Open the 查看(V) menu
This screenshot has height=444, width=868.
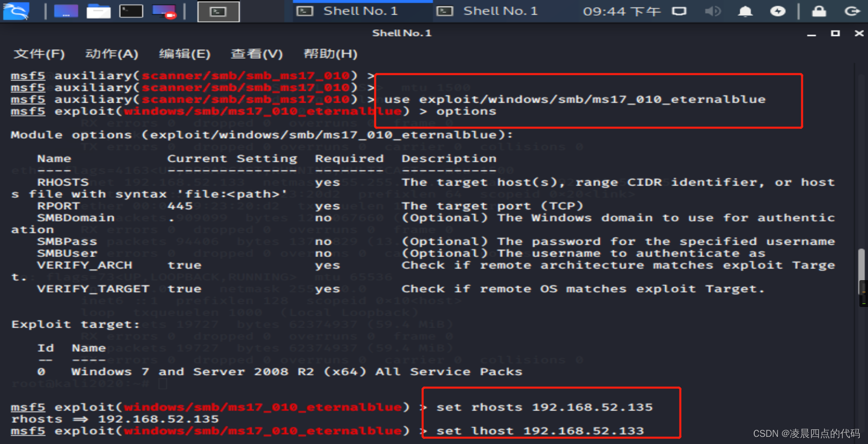point(257,54)
